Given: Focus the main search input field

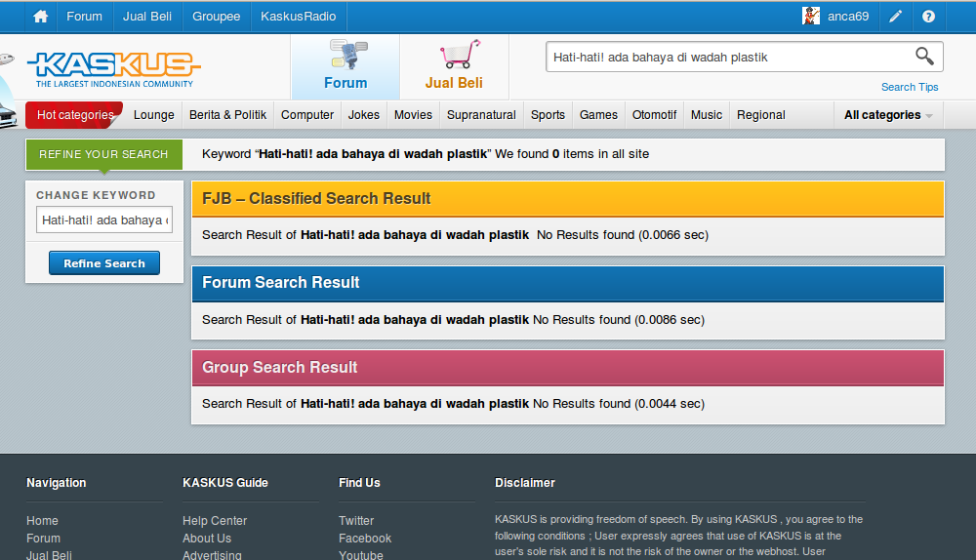Looking at the screenshot, I should click(x=728, y=58).
